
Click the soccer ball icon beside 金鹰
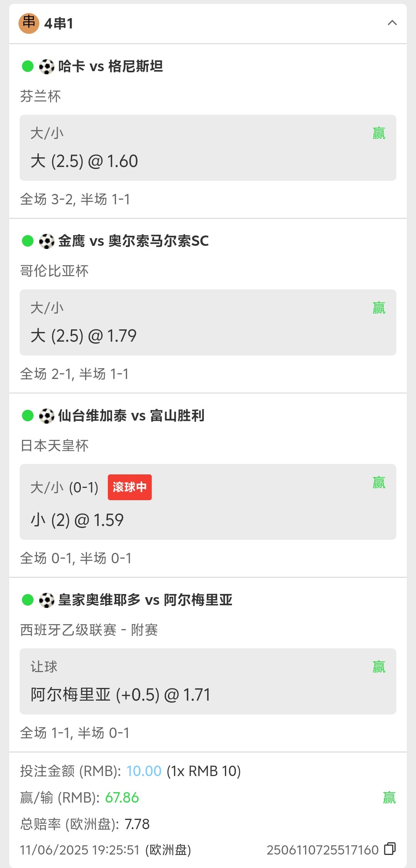point(47,241)
